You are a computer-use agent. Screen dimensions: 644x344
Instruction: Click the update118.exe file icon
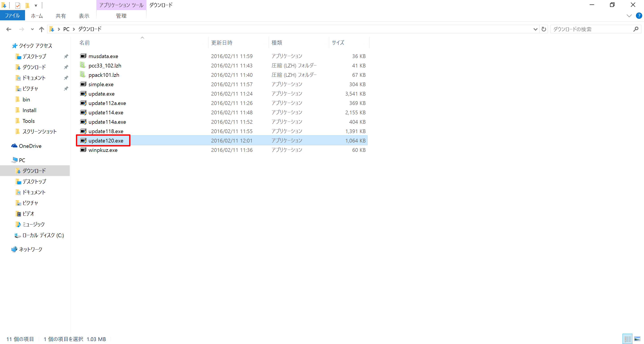point(83,131)
